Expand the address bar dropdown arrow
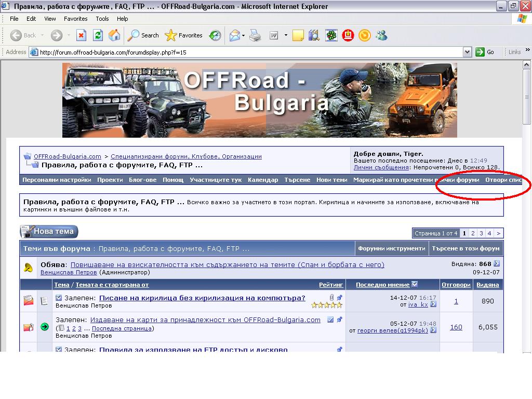Screen dimensions: 532x399 [x=467, y=52]
